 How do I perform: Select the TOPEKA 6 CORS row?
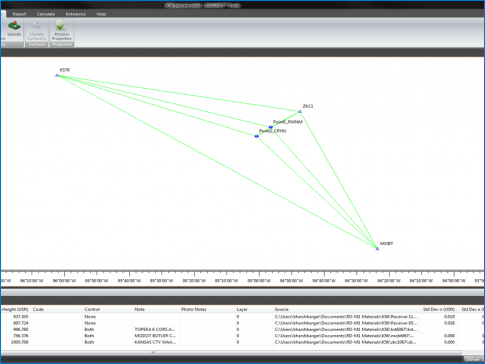(242, 329)
